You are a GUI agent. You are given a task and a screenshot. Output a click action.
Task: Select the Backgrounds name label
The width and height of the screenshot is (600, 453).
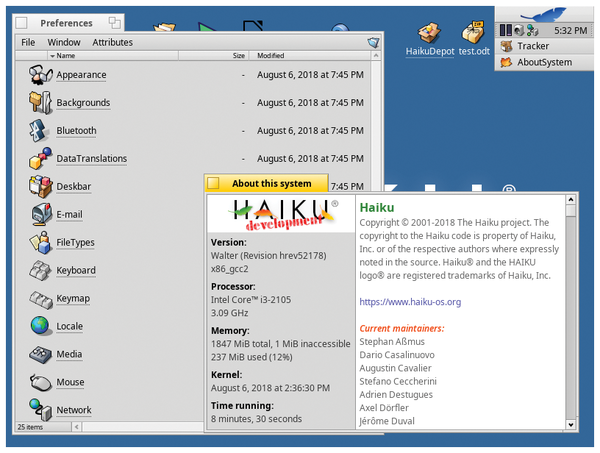tap(83, 103)
